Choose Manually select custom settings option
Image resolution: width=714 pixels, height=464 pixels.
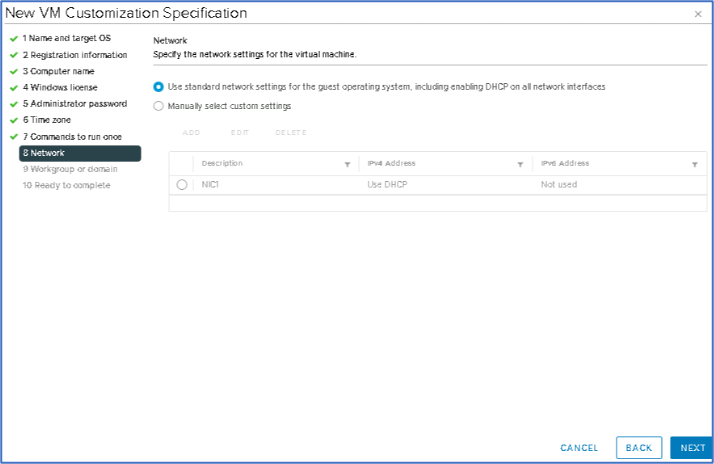(x=159, y=105)
